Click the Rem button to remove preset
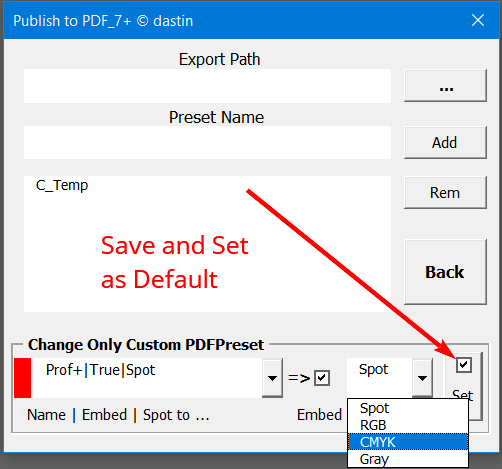The image size is (502, 469). pyautogui.click(x=445, y=193)
